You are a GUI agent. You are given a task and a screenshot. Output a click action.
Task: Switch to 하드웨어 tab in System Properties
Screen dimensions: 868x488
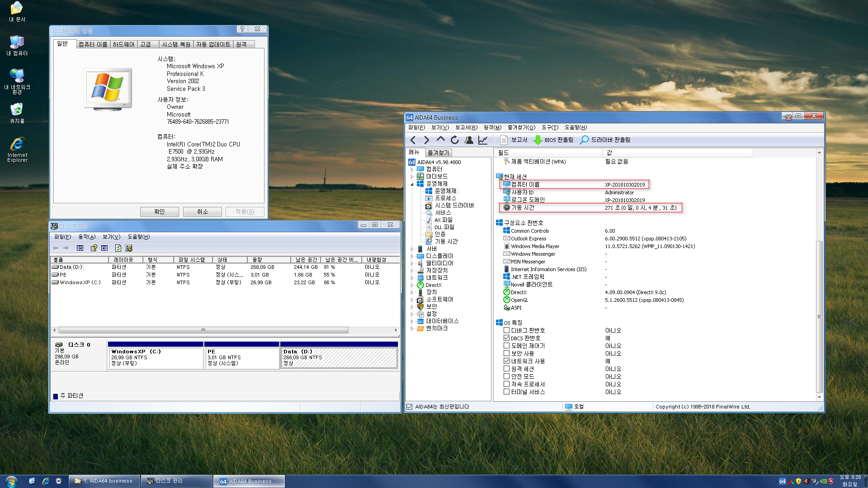(123, 44)
